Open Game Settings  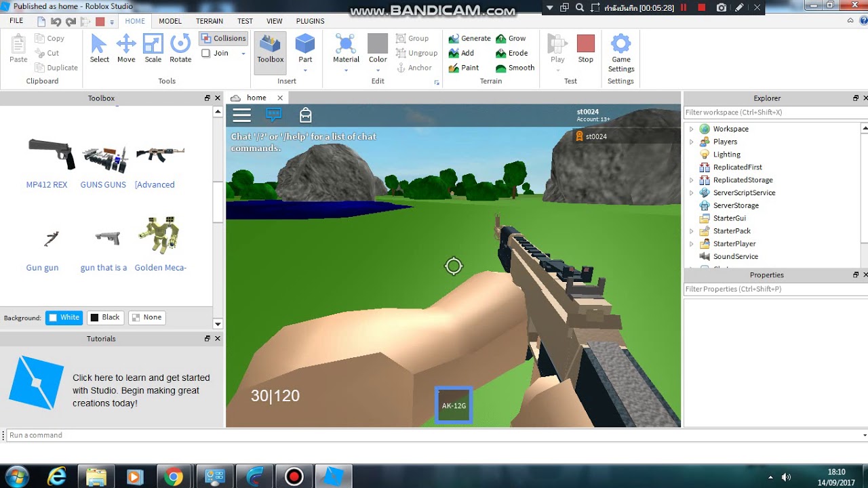(x=620, y=53)
